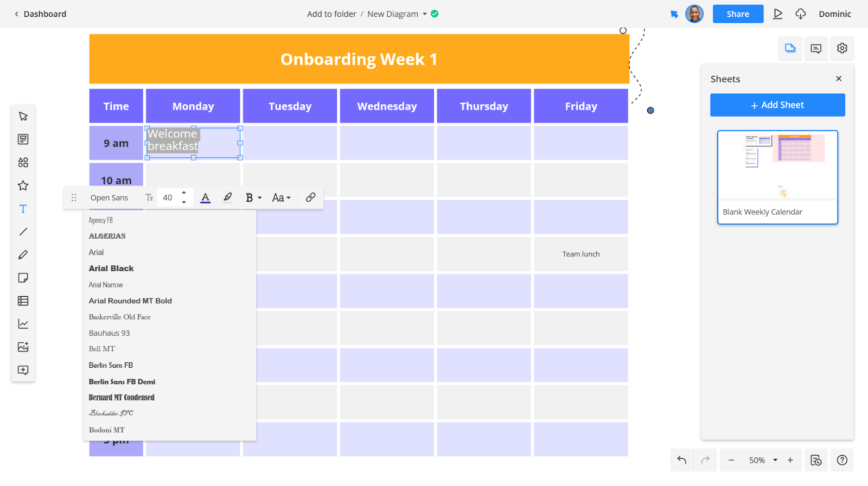The height and width of the screenshot is (486, 868).
Task: Open the text color picker
Action: click(x=205, y=197)
